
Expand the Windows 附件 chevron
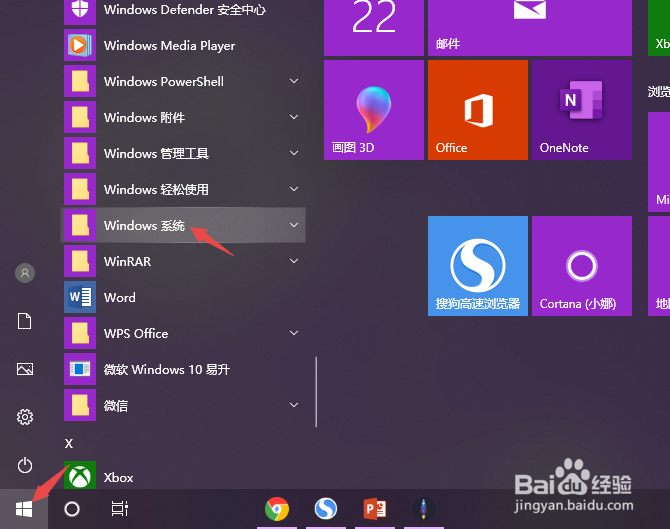click(294, 117)
